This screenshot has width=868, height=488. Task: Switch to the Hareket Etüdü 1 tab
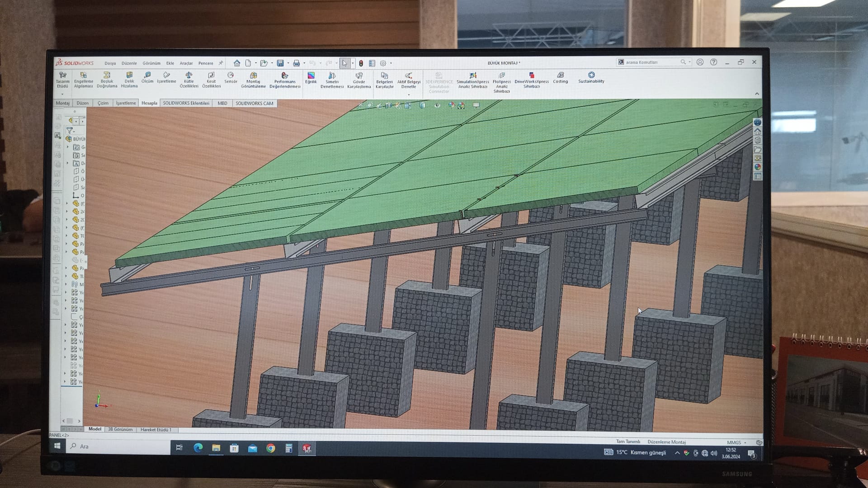tap(156, 430)
